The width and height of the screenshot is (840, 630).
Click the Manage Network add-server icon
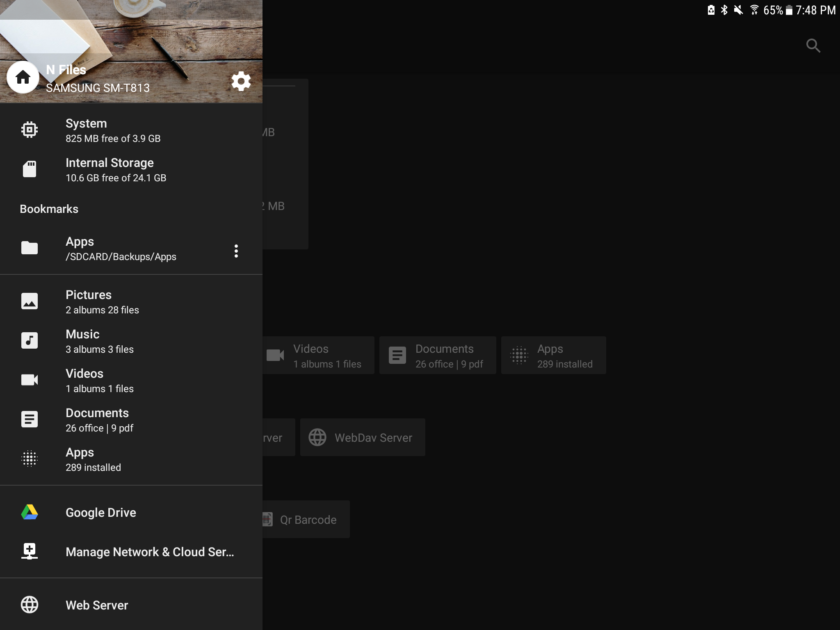(30, 551)
